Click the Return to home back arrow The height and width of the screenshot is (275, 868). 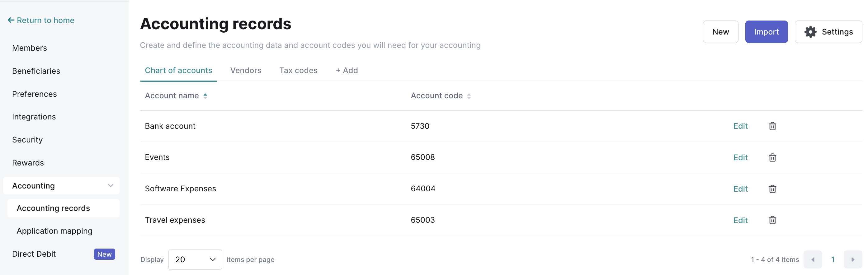pos(11,20)
